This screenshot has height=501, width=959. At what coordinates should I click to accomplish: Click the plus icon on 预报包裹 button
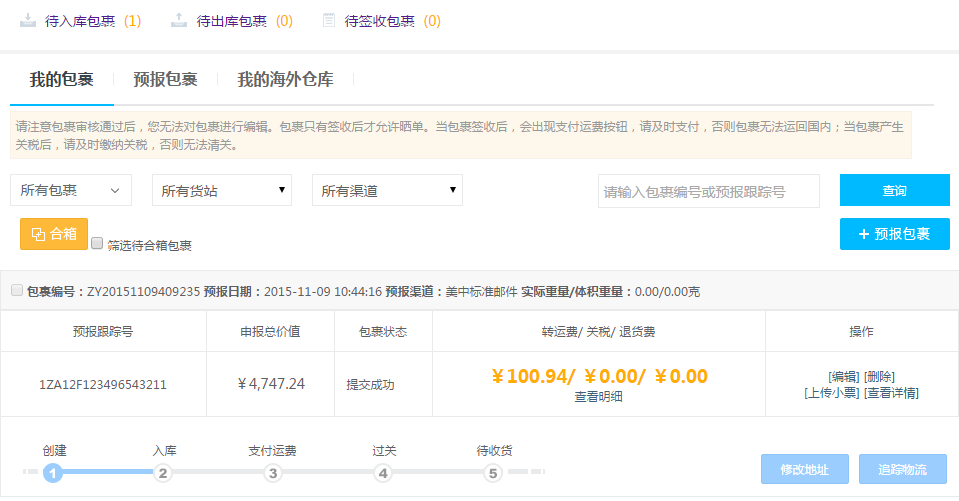click(x=864, y=234)
